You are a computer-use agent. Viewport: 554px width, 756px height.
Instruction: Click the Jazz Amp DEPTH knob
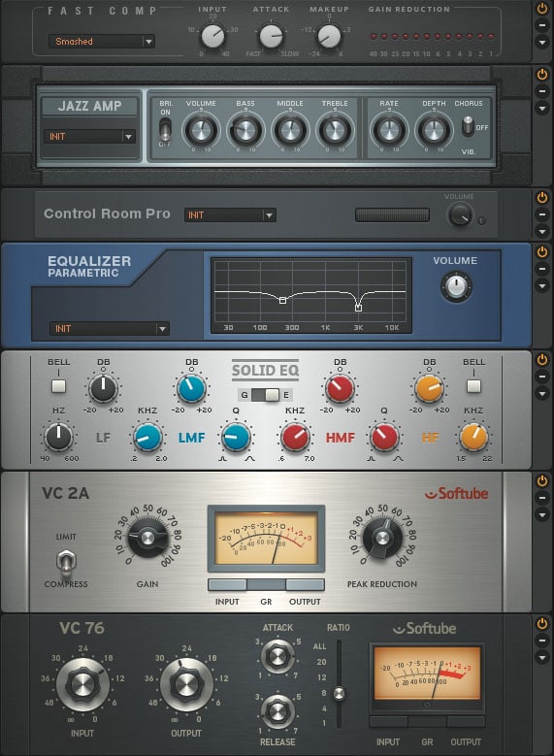[434, 130]
